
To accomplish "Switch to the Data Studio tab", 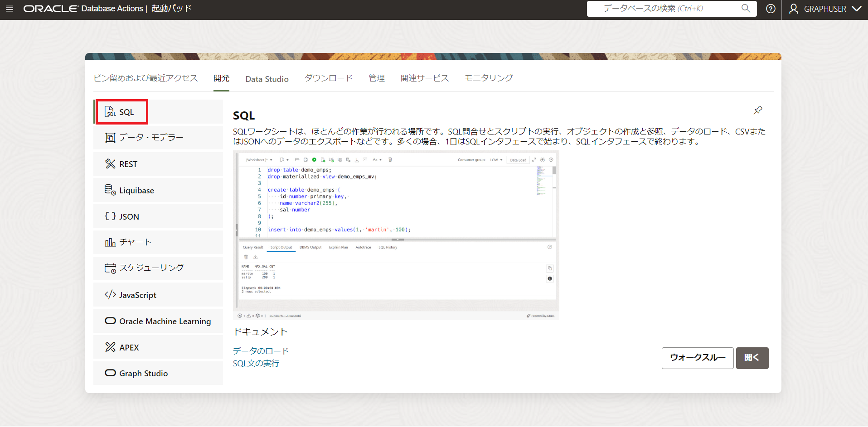I will click(267, 78).
